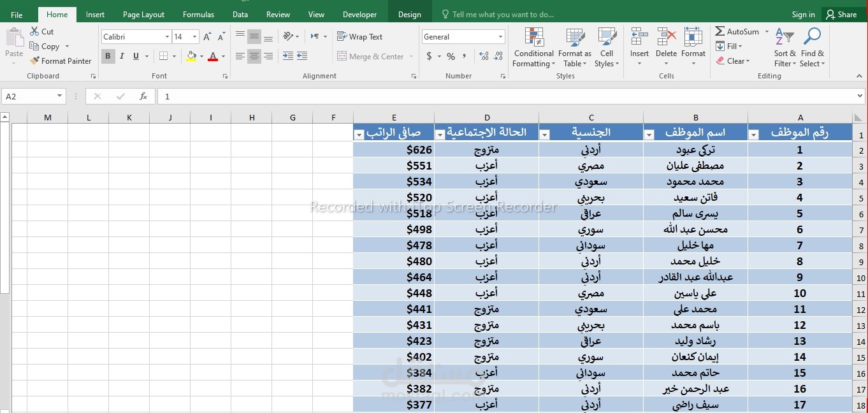868x413 pixels.
Task: Click the Paste icon
Action: click(x=14, y=38)
